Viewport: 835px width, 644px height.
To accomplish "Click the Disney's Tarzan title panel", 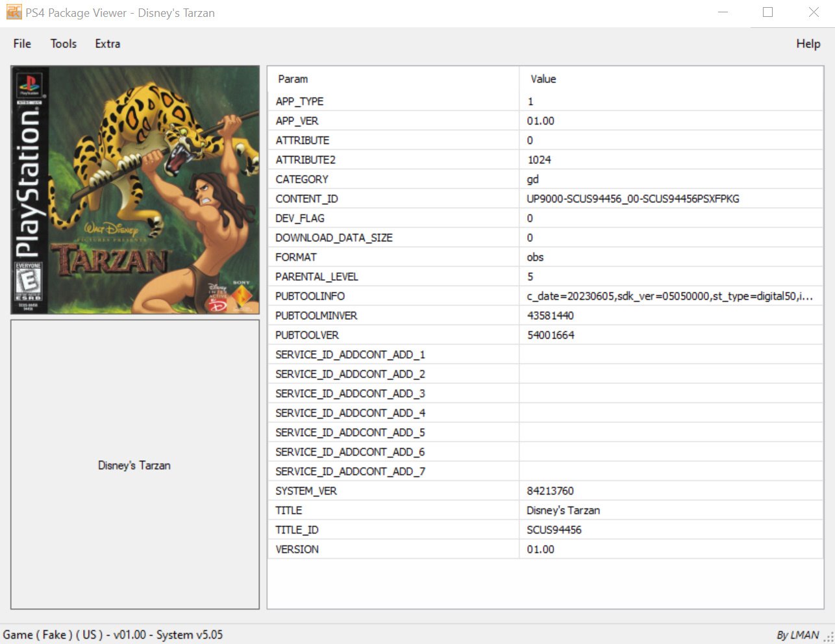I will click(x=135, y=464).
